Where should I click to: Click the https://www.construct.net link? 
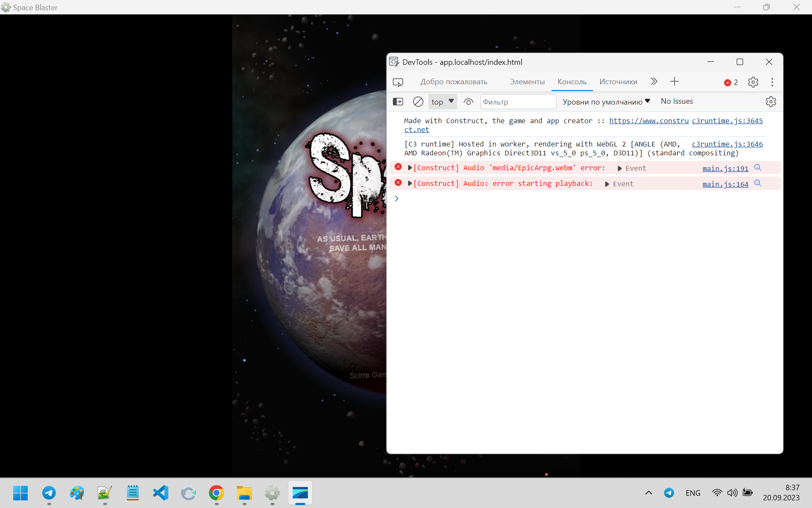click(649, 121)
